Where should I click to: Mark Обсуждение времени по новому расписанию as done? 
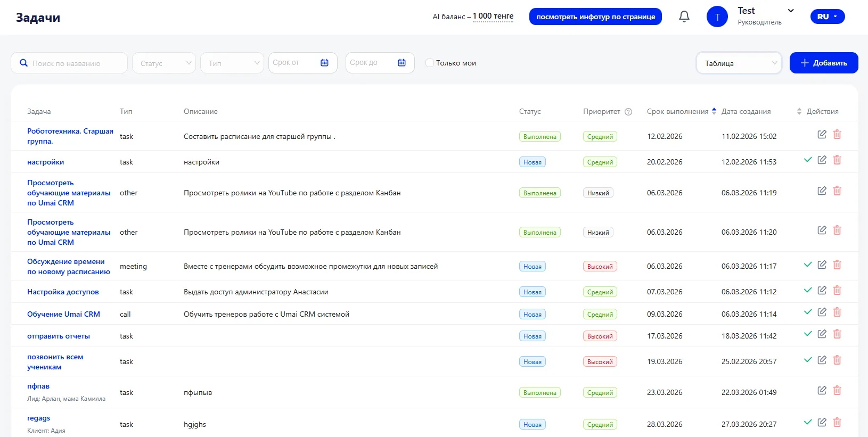tap(808, 265)
